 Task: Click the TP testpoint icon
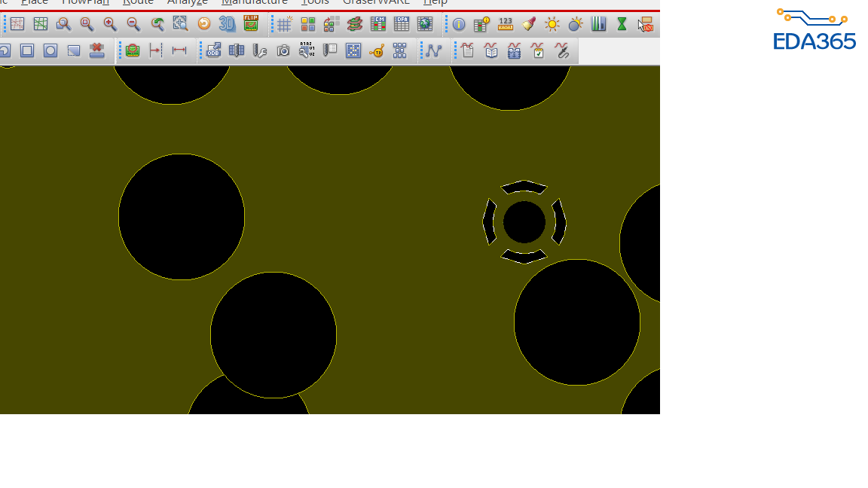[x=377, y=51]
